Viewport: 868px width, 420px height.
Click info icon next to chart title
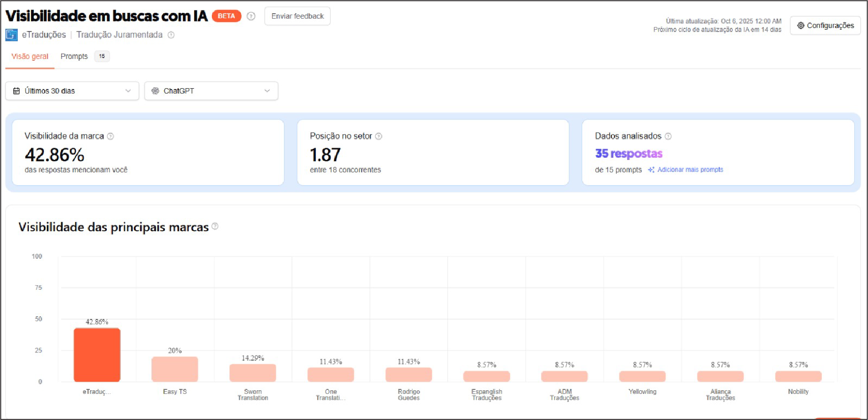tap(215, 226)
